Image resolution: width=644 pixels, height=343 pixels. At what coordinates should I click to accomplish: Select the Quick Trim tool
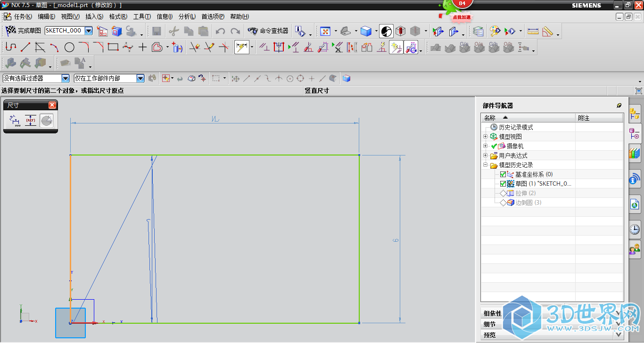pyautogui.click(x=195, y=47)
